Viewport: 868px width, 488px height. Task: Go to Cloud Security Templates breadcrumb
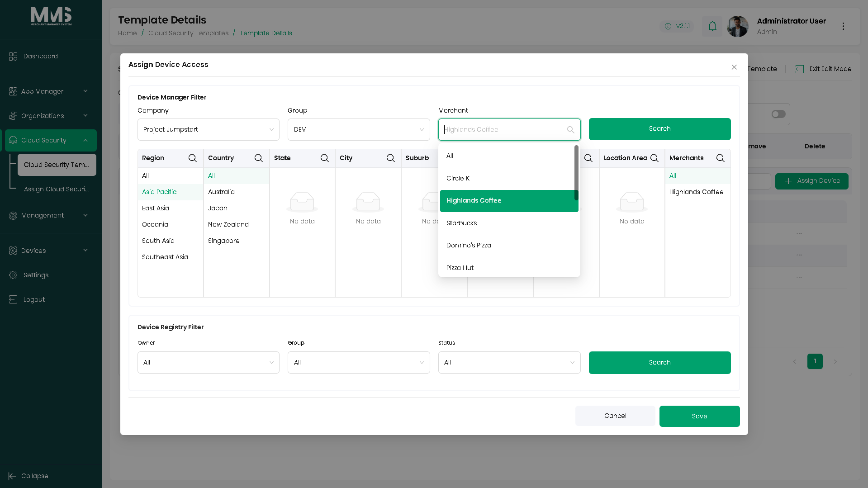(189, 33)
